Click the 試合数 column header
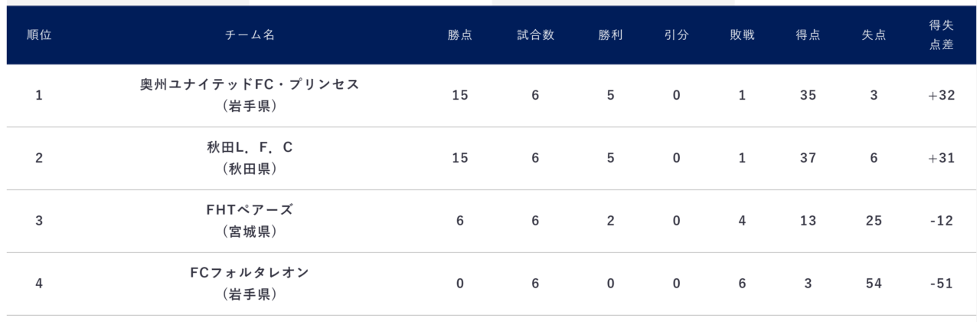This screenshot has width=980, height=322. pos(535,35)
